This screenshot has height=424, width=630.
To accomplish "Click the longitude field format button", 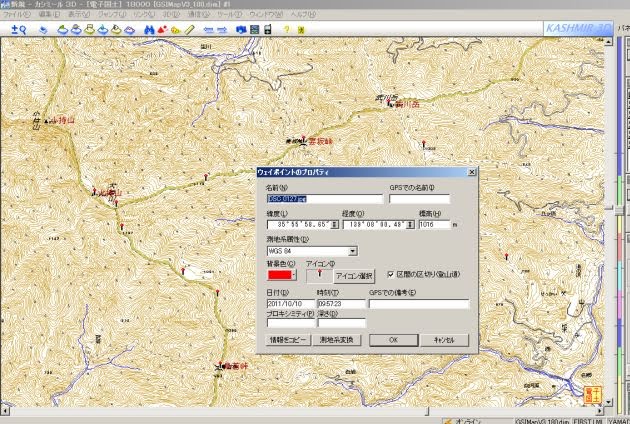I will pyautogui.click(x=410, y=226).
